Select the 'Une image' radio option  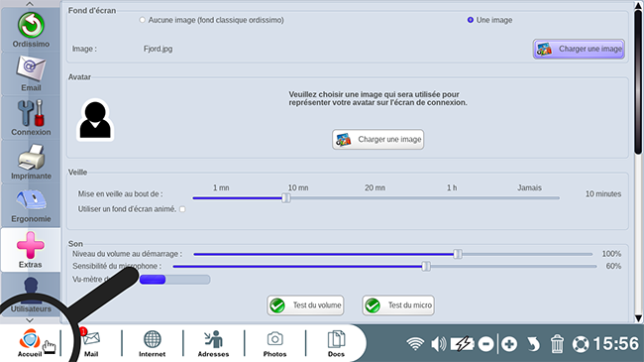click(x=471, y=20)
